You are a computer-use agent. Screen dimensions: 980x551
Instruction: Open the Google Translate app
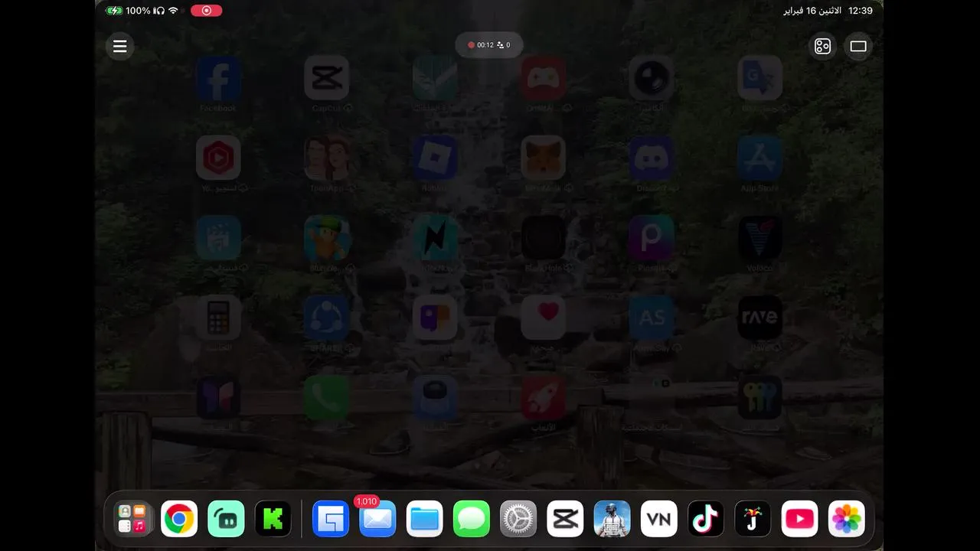[x=759, y=77]
